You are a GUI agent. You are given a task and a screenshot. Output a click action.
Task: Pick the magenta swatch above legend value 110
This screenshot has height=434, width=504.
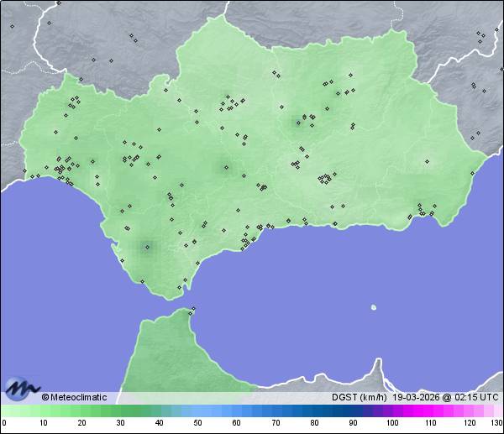pos(429,410)
